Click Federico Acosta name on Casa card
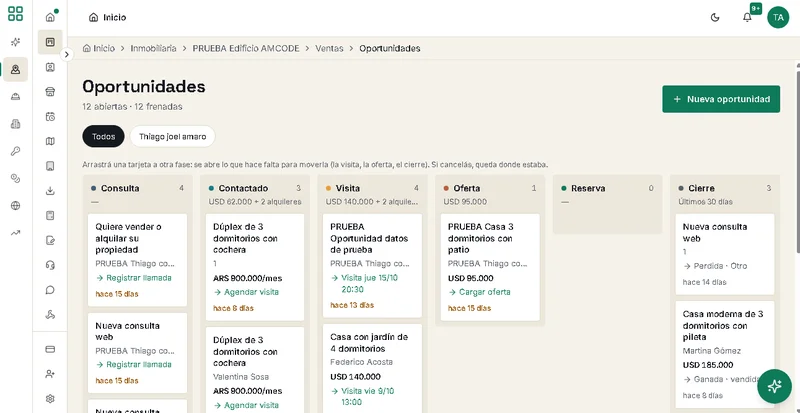 (x=362, y=362)
